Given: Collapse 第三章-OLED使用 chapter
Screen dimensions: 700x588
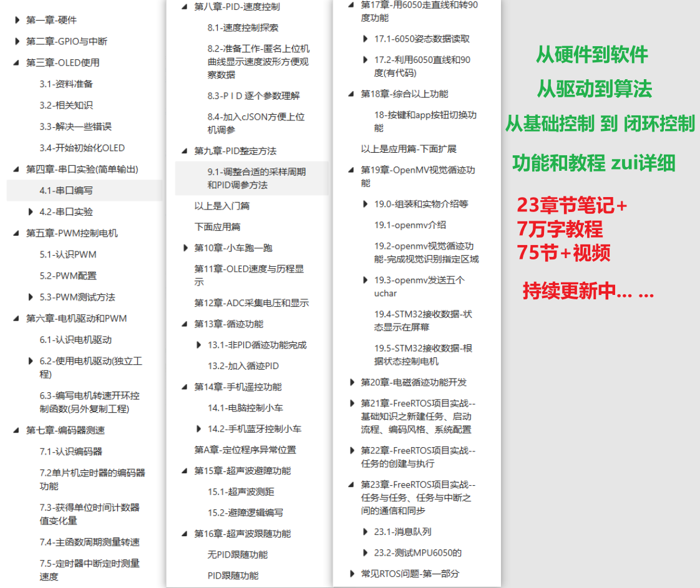Looking at the screenshot, I should point(16,62).
